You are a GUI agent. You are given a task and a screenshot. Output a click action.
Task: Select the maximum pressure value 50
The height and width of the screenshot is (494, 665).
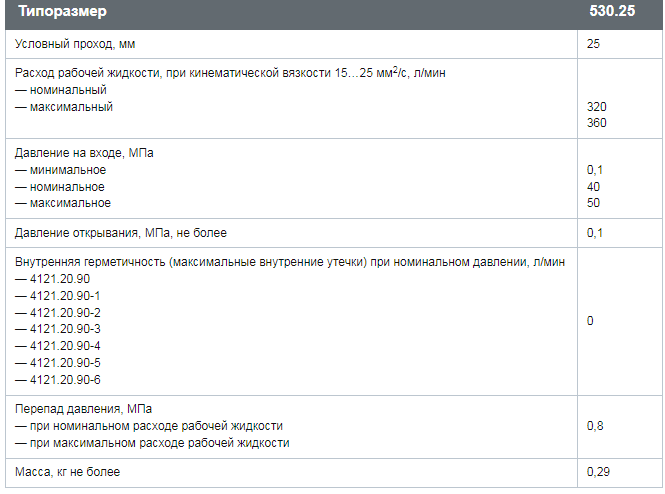pyautogui.click(x=593, y=203)
